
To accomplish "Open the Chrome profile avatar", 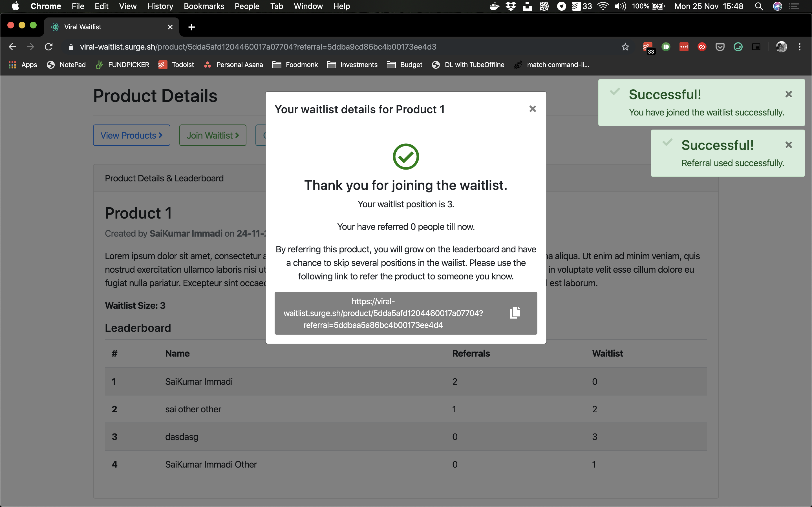I will pyautogui.click(x=782, y=47).
